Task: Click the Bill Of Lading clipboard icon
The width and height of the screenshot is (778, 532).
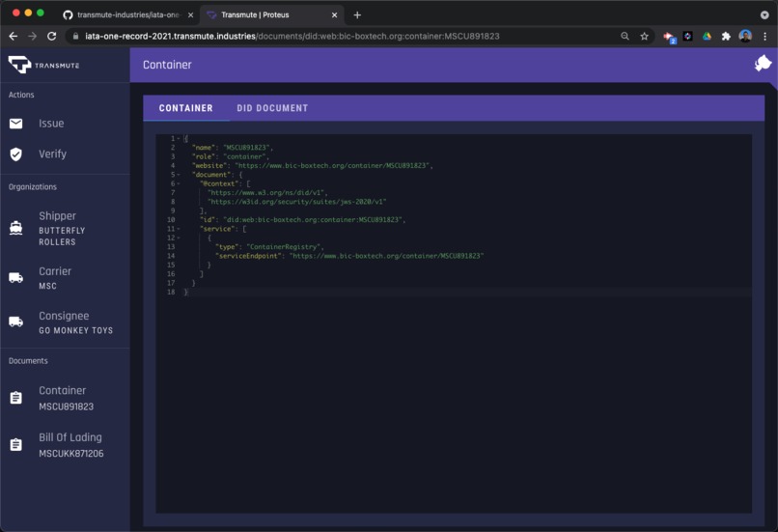Action: coord(15,445)
